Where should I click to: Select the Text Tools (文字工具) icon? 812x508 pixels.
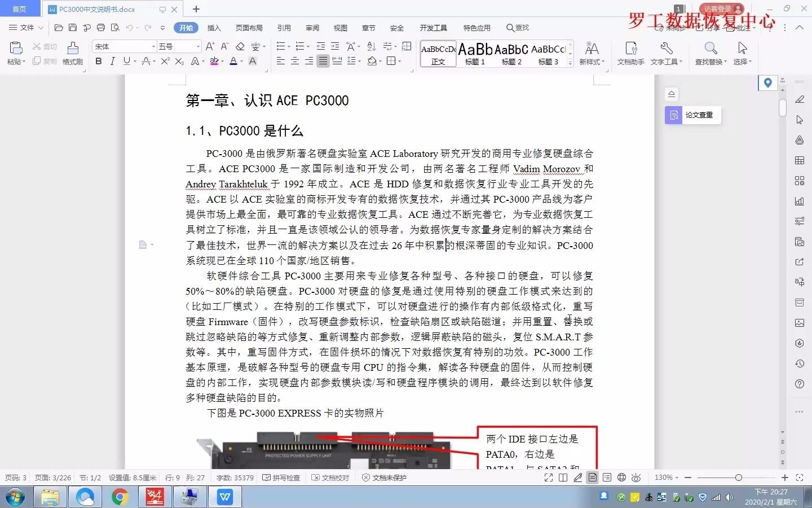pyautogui.click(x=667, y=54)
